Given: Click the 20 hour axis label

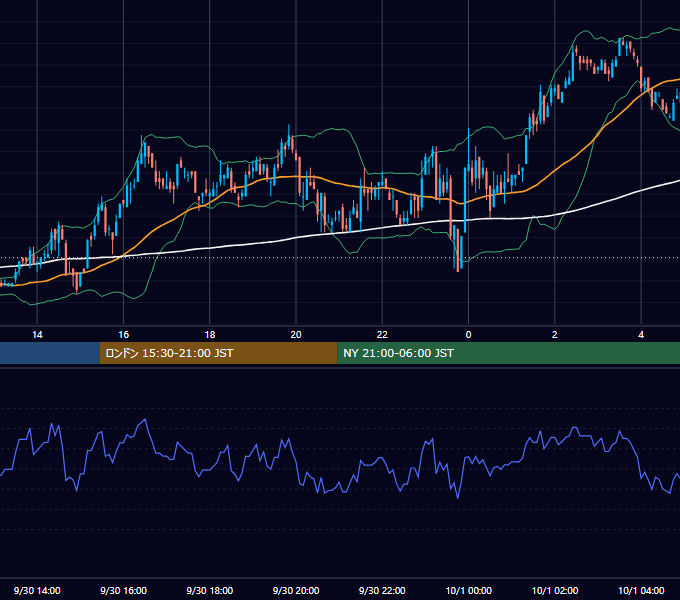Looking at the screenshot, I should click(296, 335).
